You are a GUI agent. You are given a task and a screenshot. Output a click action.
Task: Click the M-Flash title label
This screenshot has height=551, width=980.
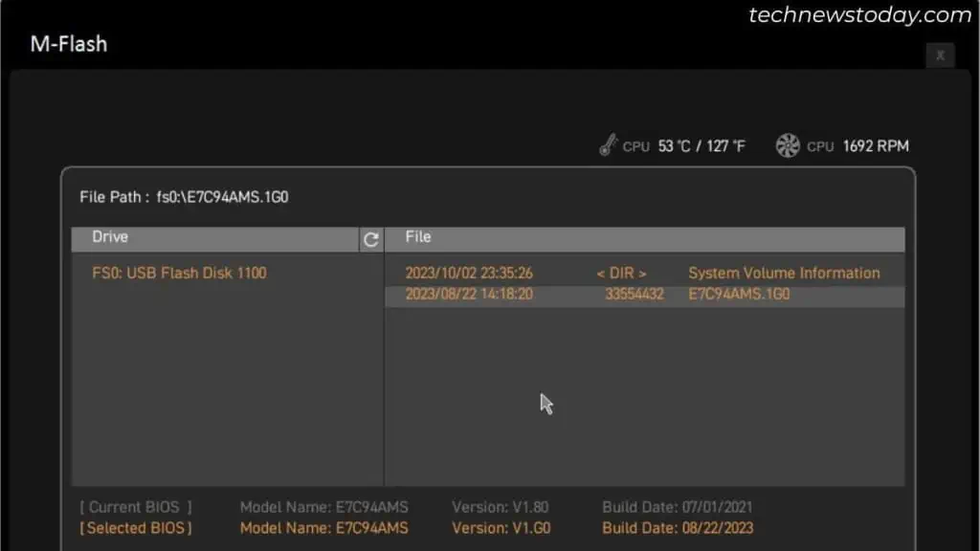pos(67,43)
